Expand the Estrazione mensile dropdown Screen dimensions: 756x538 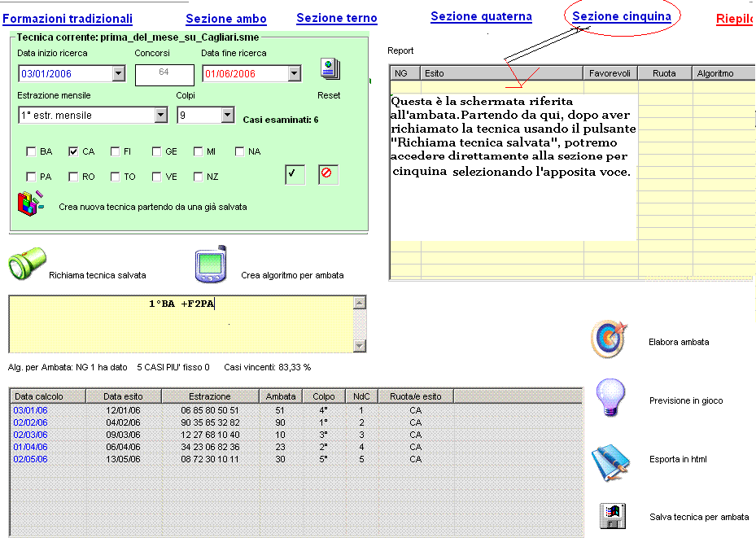click(161, 116)
